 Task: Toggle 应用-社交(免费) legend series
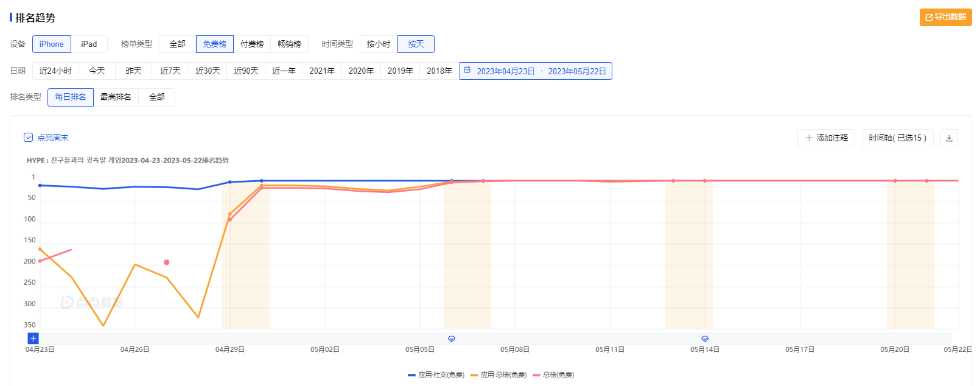coord(436,375)
